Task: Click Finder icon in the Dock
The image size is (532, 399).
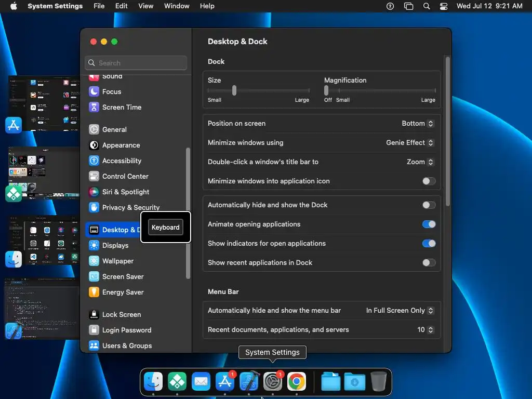Action: 153,382
